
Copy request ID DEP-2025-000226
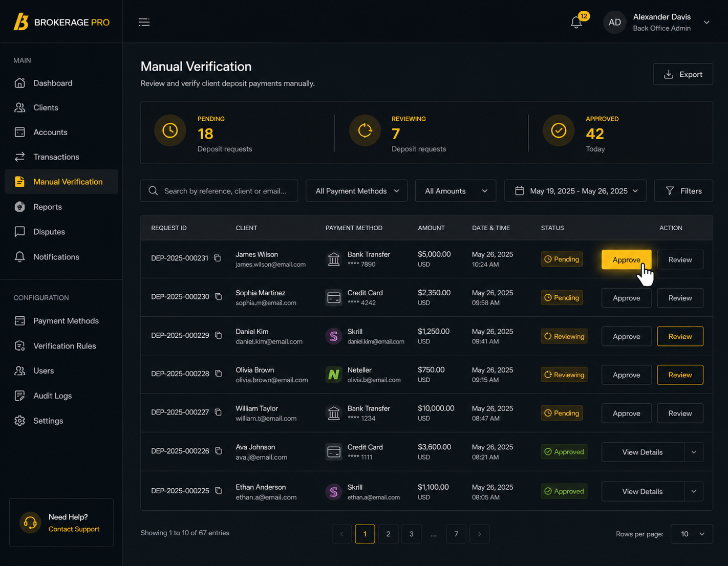pyautogui.click(x=219, y=451)
